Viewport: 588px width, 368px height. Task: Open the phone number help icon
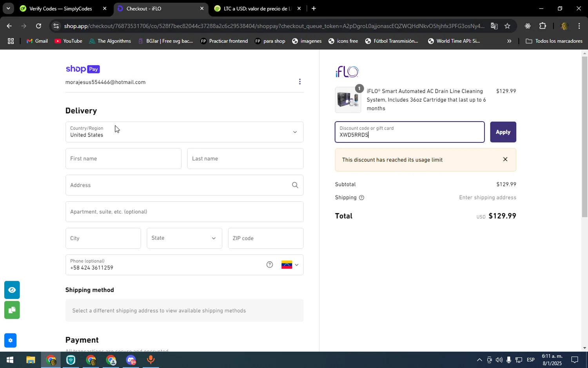tap(270, 264)
